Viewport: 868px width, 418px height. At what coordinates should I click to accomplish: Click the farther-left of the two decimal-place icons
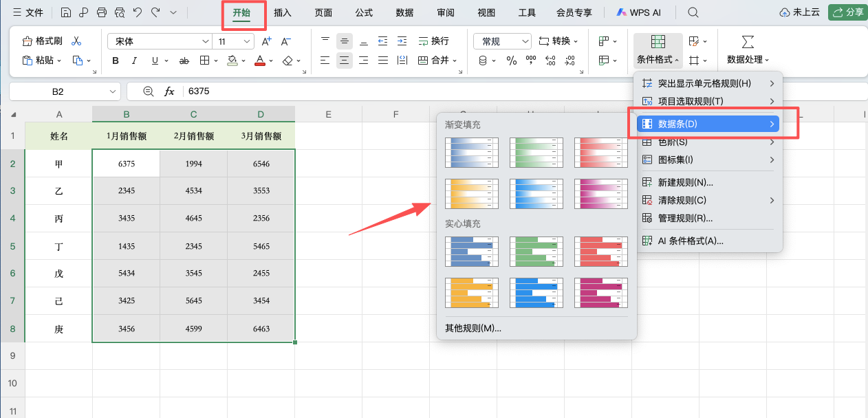point(550,60)
